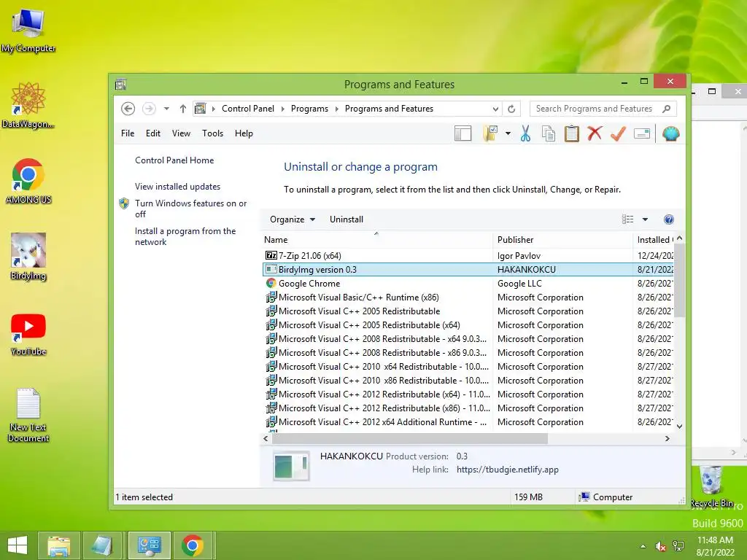Sort by the Name column header
The image size is (747, 560).
(376, 240)
